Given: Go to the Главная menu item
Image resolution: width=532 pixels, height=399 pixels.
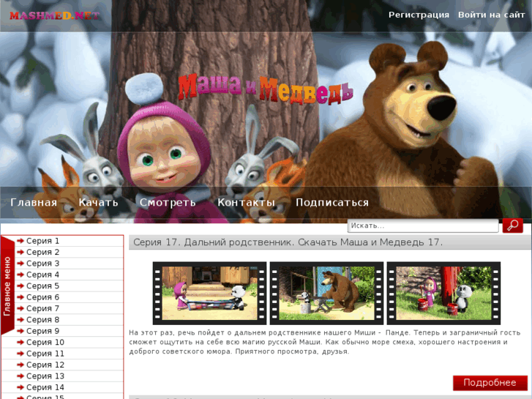Looking at the screenshot, I should 34,202.
